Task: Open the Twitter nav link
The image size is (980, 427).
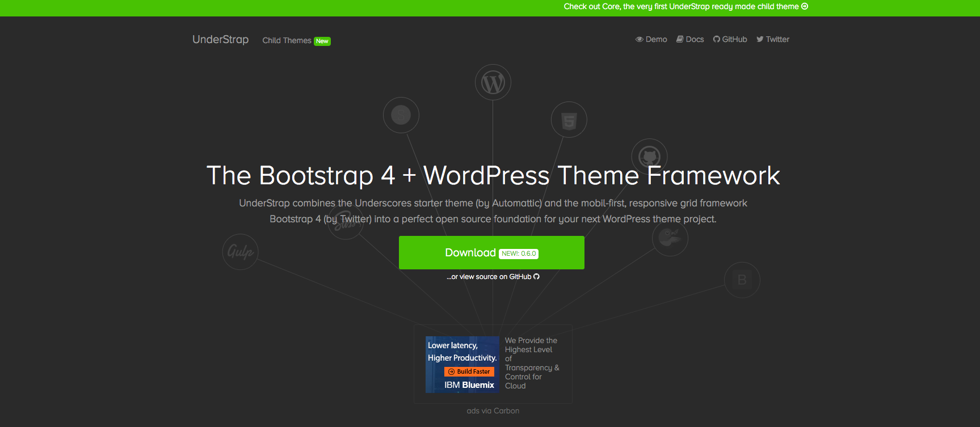Action: [773, 39]
